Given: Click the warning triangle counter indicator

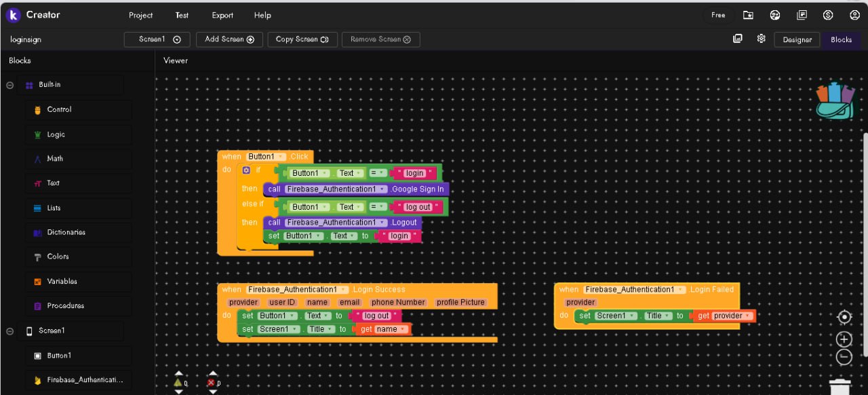Looking at the screenshot, I should pyautogui.click(x=178, y=383).
